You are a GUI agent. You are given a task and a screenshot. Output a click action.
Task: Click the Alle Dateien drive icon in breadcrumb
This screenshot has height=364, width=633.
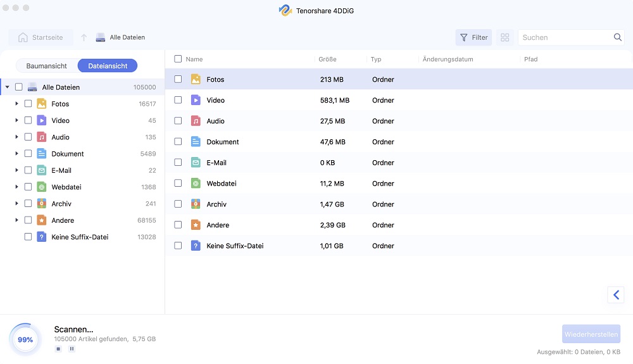pos(101,37)
